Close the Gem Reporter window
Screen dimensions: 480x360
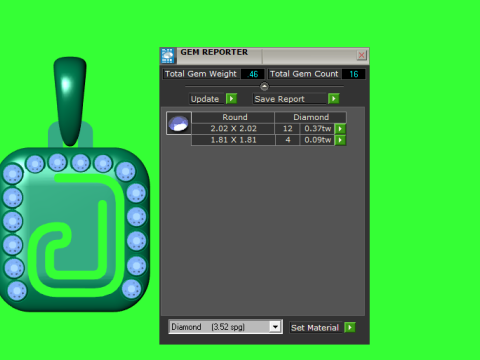point(361,55)
